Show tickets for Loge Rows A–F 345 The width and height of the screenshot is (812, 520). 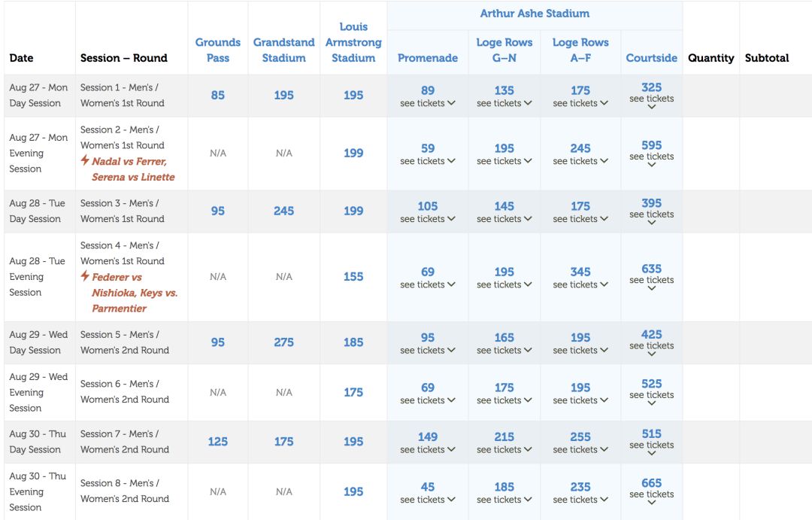tap(580, 284)
